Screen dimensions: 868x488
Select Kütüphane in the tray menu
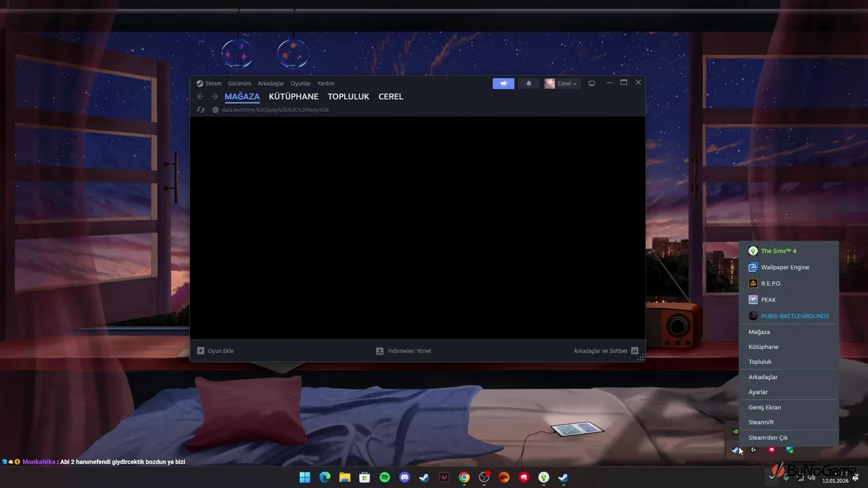coord(789,347)
